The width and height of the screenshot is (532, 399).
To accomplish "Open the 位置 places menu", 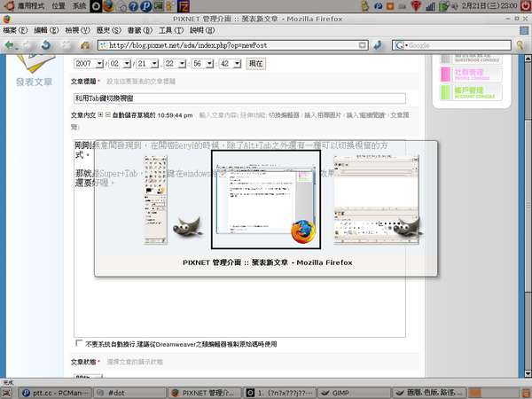I will [59, 6].
